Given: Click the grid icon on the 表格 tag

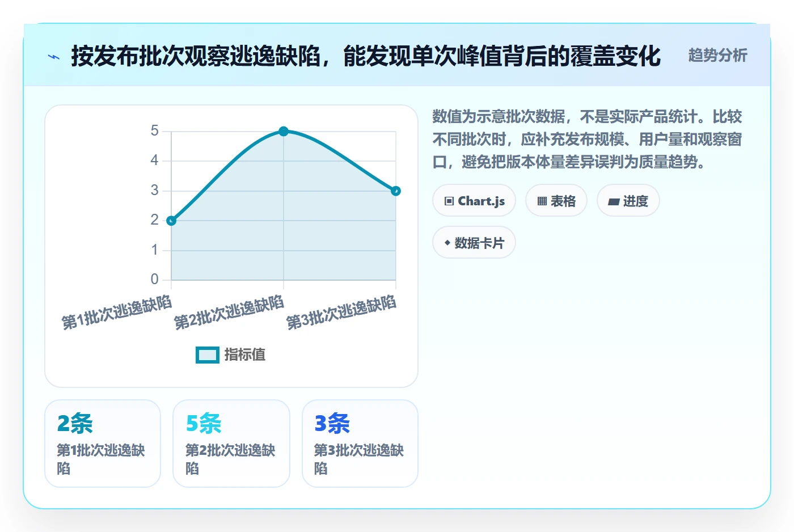Looking at the screenshot, I should tap(542, 201).
